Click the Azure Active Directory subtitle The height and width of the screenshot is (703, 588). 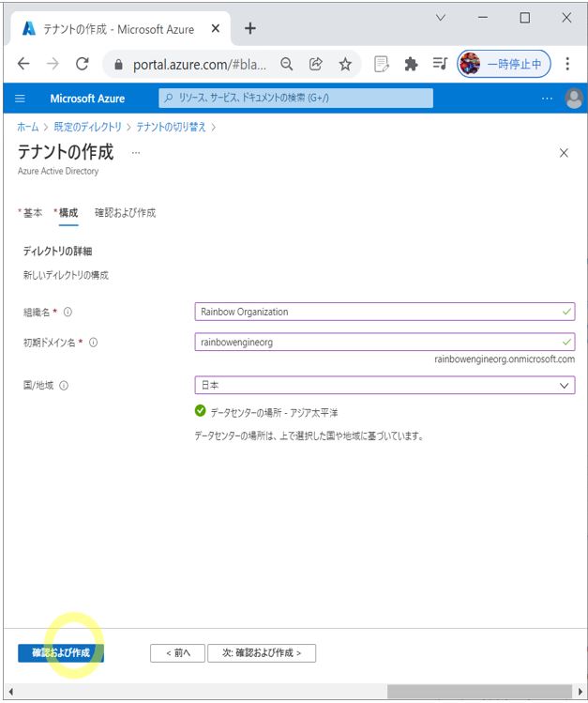[x=58, y=171]
